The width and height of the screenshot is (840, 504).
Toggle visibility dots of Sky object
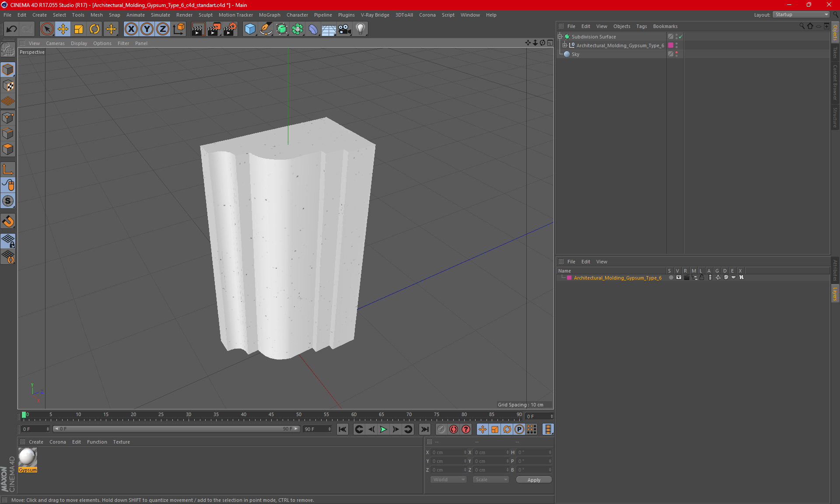(x=676, y=54)
